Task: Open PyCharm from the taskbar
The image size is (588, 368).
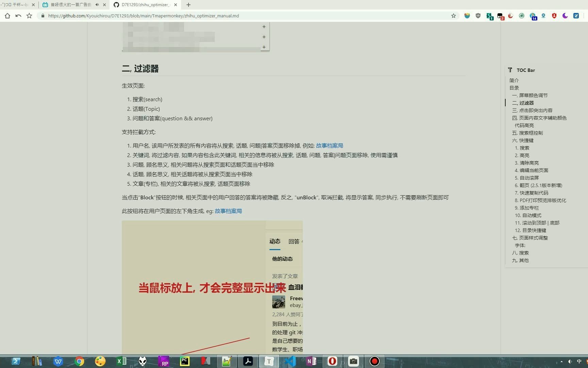Action: (x=184, y=361)
